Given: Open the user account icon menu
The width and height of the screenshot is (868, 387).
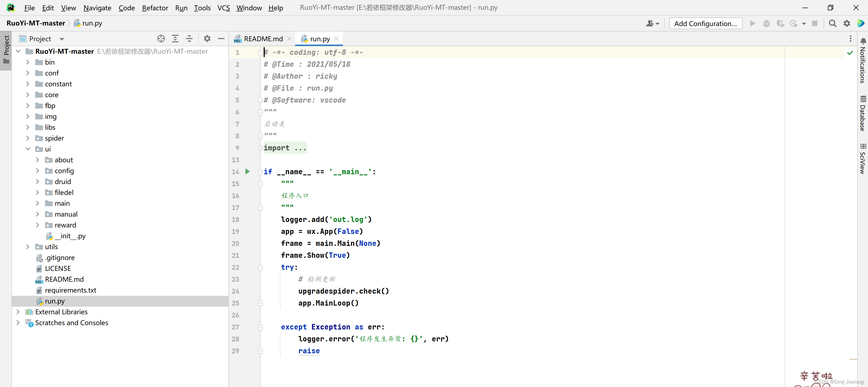Looking at the screenshot, I should pos(652,23).
